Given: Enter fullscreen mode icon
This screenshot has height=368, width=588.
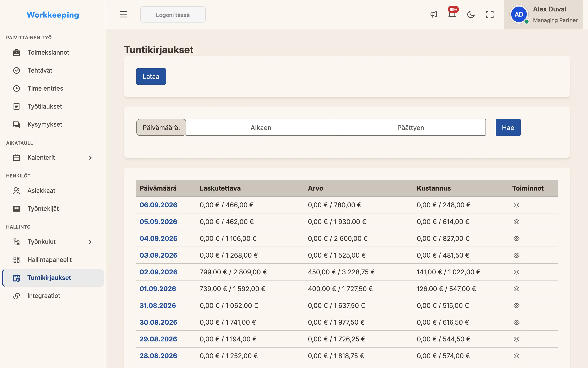Looking at the screenshot, I should (x=490, y=14).
